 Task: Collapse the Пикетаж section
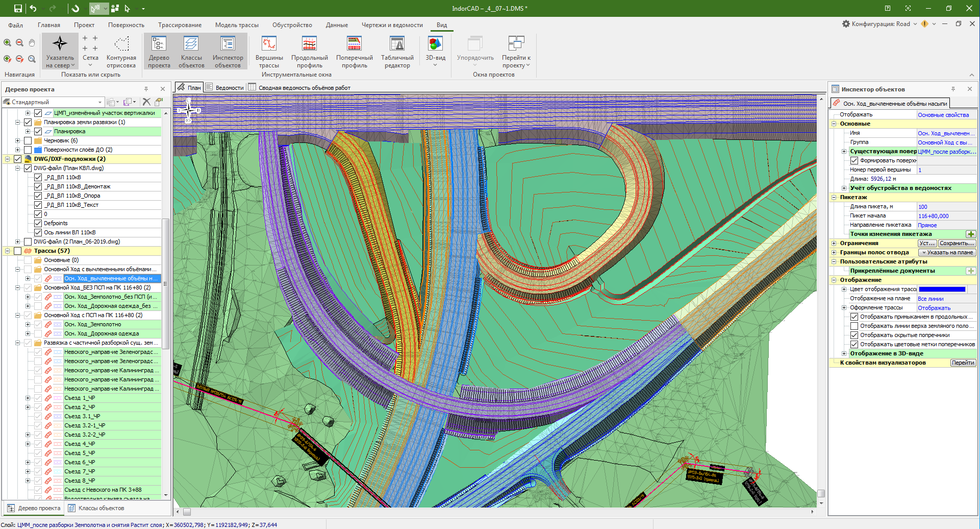[x=834, y=197]
